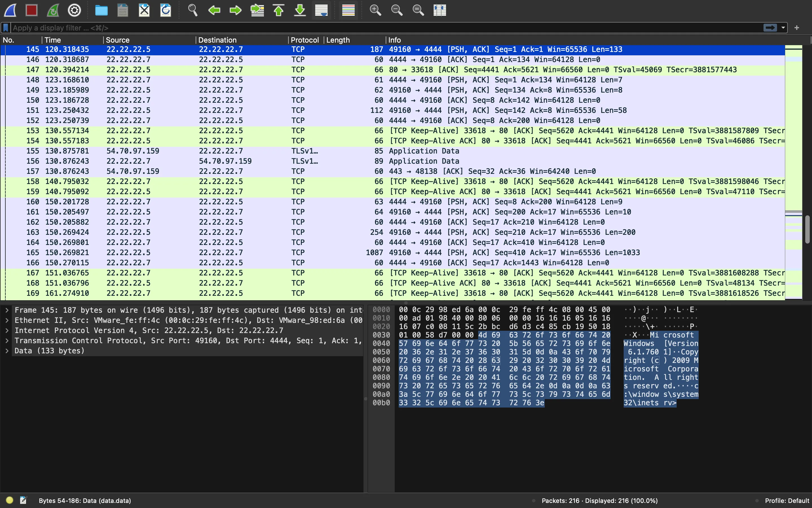Select packet 155 TLS Application Data row
812x508 pixels.
coord(392,151)
